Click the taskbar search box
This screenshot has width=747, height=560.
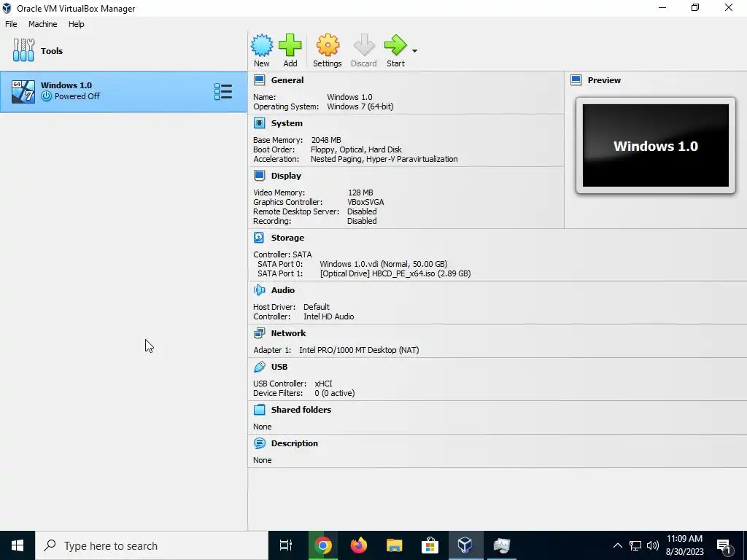coord(152,545)
